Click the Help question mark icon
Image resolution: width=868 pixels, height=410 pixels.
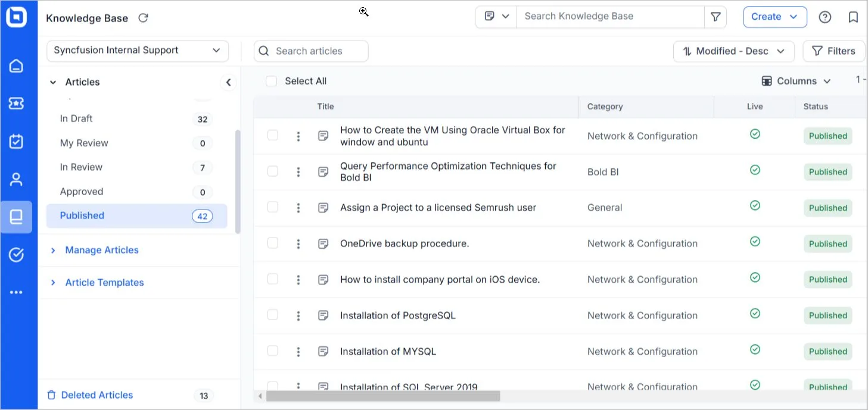coord(825,17)
